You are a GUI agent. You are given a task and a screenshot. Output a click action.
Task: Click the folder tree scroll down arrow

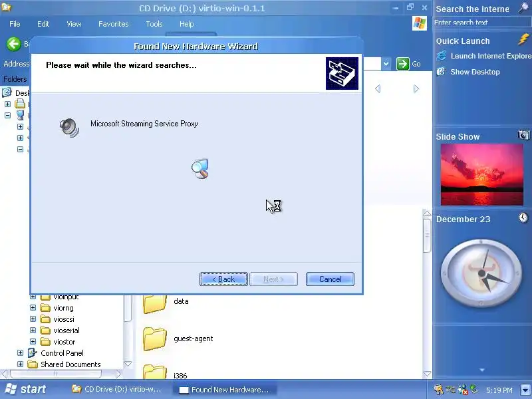point(128,364)
